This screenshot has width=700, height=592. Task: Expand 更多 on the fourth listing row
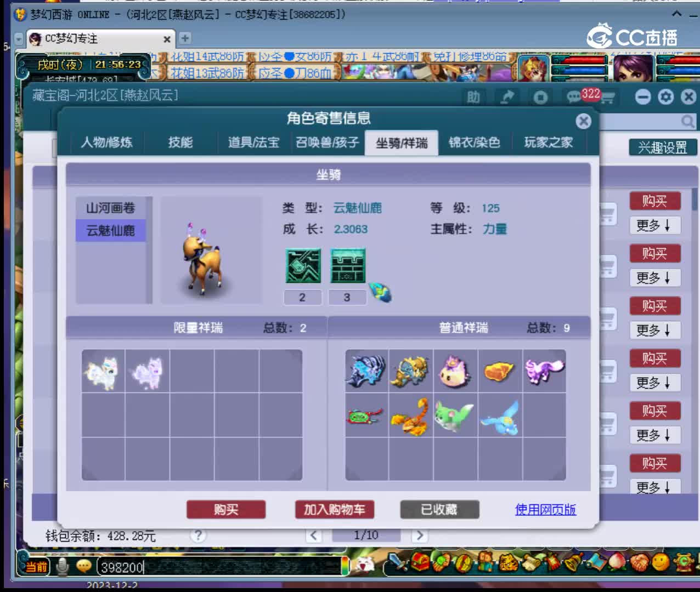pos(655,383)
